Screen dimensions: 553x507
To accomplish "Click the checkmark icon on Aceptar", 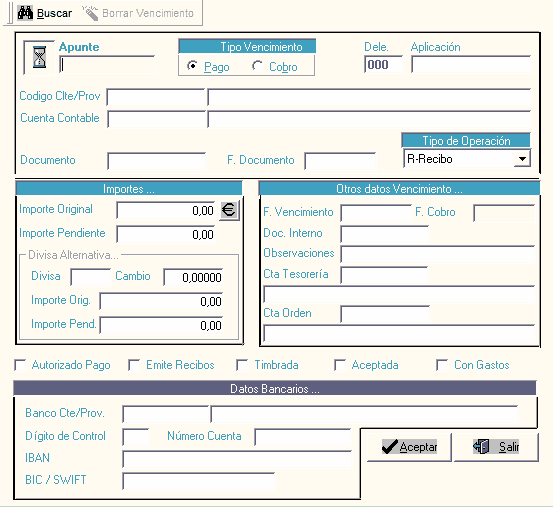I will click(390, 447).
